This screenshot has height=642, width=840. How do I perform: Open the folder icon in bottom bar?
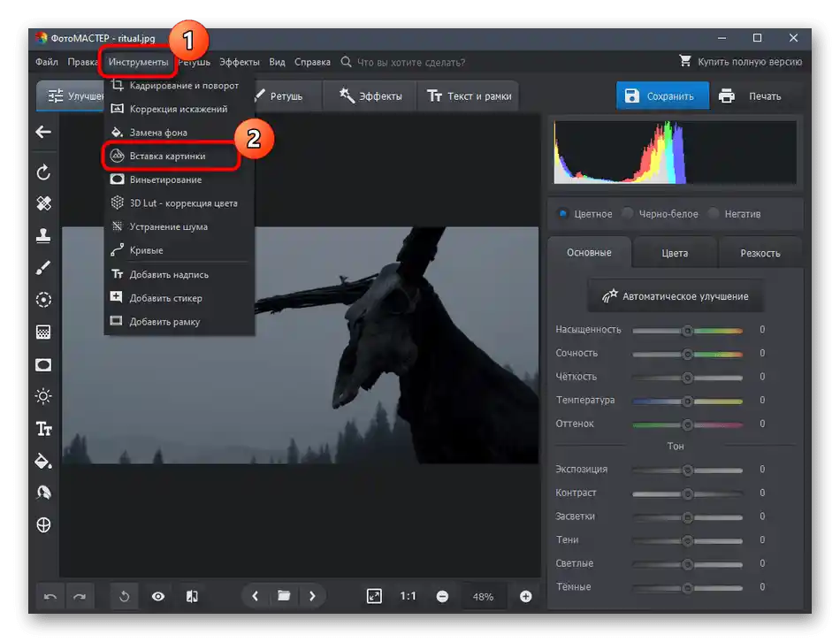coord(284,596)
